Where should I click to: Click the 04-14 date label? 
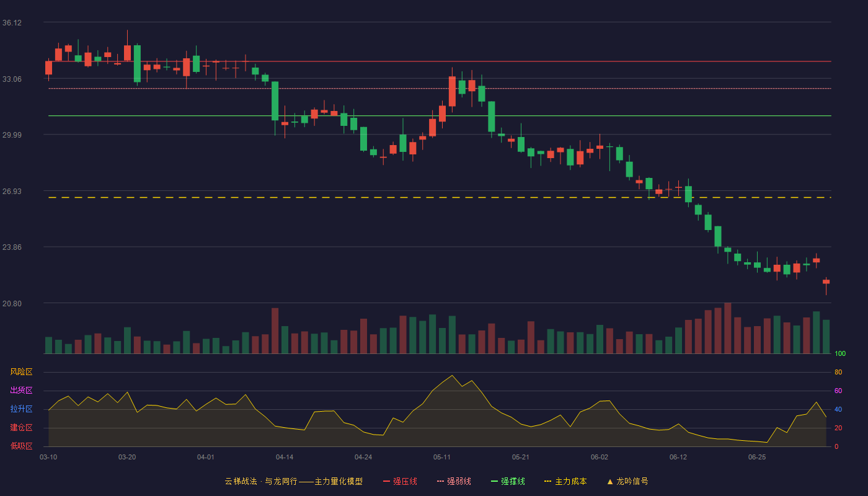[285, 457]
